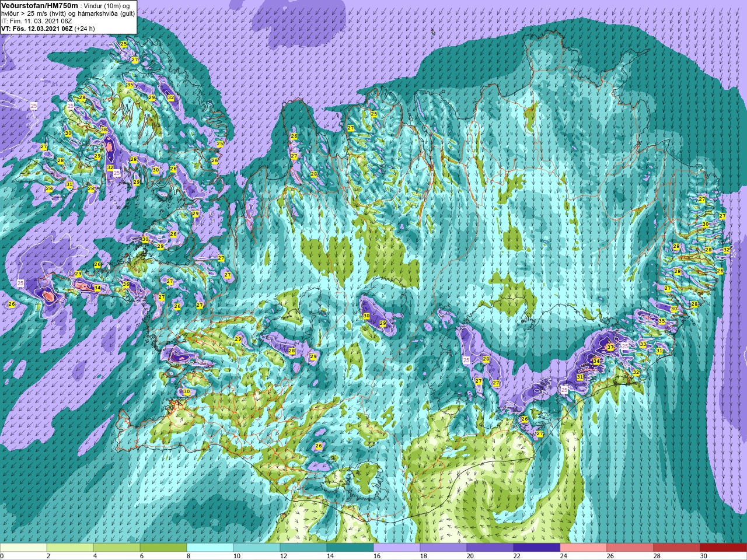Select the legend color between 20 and 22

click(x=490, y=548)
